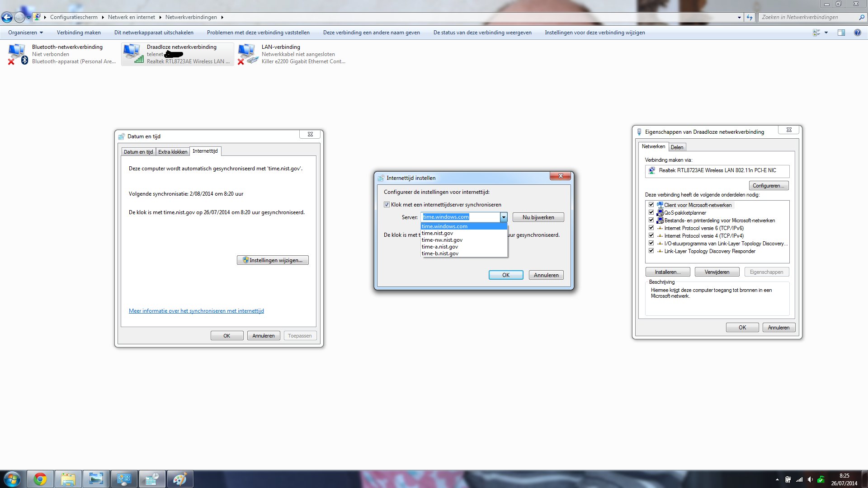Image resolution: width=868 pixels, height=488 pixels.
Task: Switch to the Extra klokken tab
Action: point(172,152)
